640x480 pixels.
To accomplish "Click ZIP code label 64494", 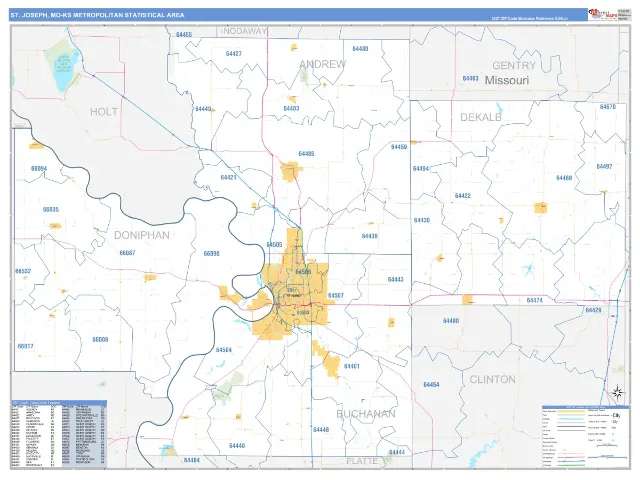I will click(x=420, y=169).
